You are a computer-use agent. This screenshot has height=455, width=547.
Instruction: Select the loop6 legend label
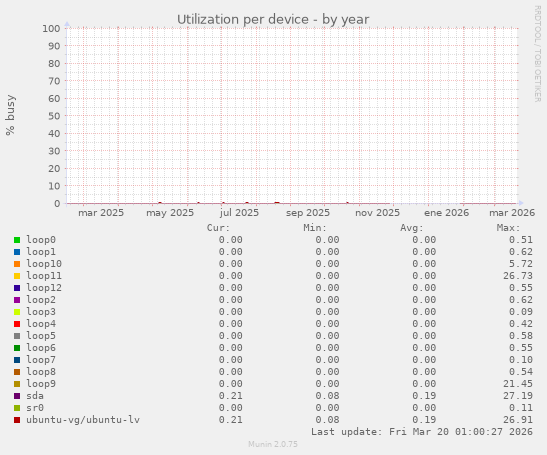(x=41, y=348)
